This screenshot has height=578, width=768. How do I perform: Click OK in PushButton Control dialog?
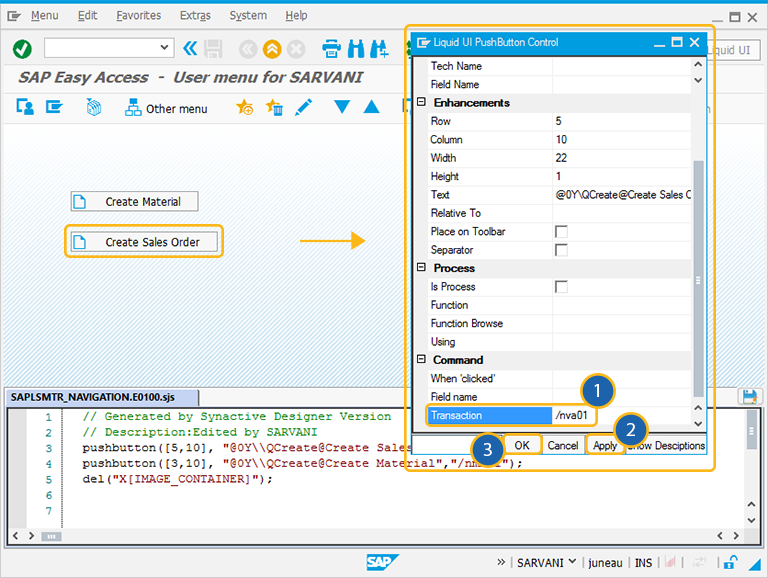[x=522, y=445]
